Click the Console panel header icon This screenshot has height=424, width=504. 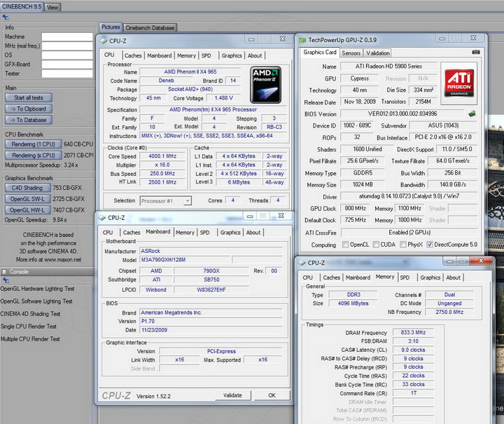[x=5, y=271]
